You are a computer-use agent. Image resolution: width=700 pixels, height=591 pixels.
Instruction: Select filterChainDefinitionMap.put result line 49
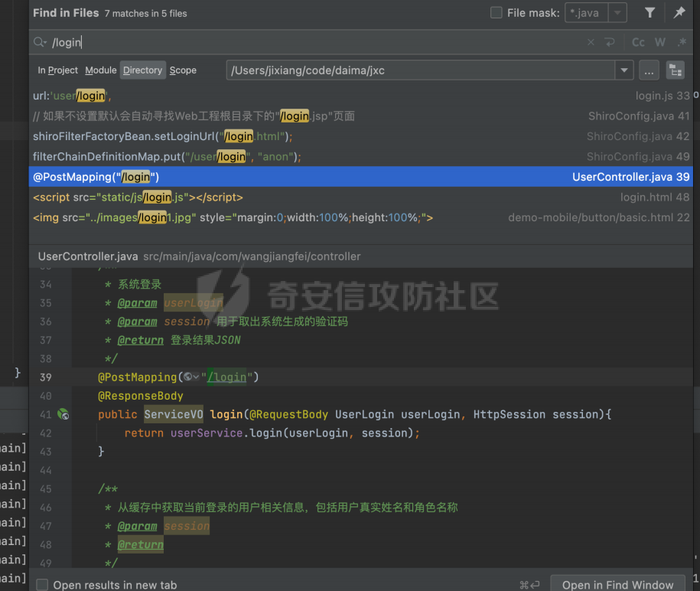(x=361, y=157)
